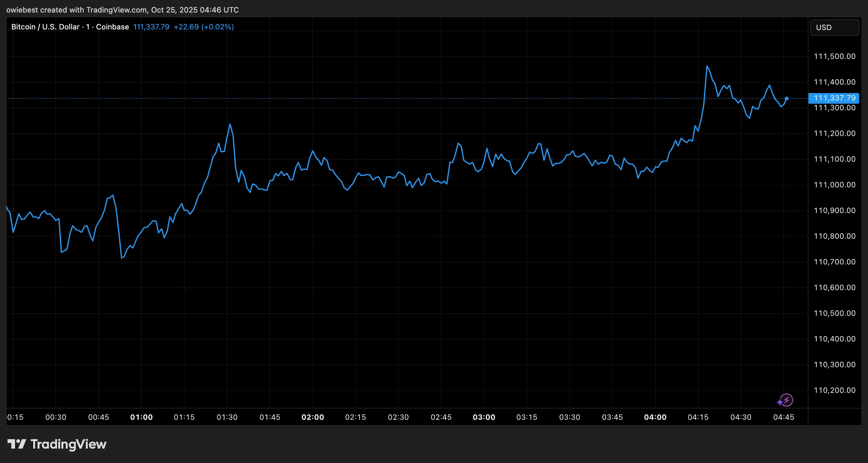Click the current price label 111,337.79
This screenshot has width=868, height=463.
834,98
